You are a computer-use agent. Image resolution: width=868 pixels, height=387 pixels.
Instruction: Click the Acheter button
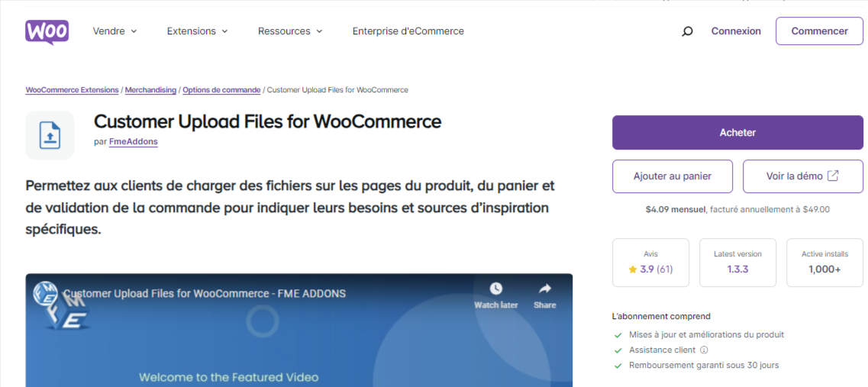[x=737, y=132]
